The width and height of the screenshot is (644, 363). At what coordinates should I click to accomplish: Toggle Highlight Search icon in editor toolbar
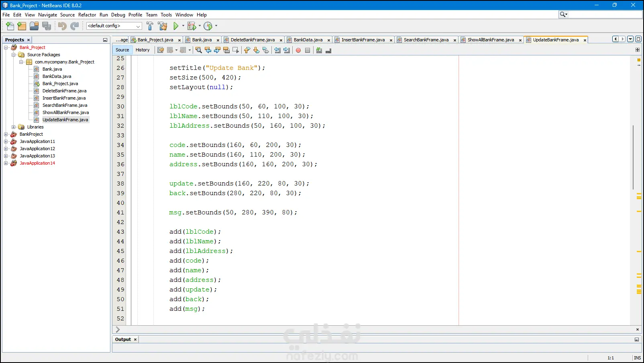[226, 50]
